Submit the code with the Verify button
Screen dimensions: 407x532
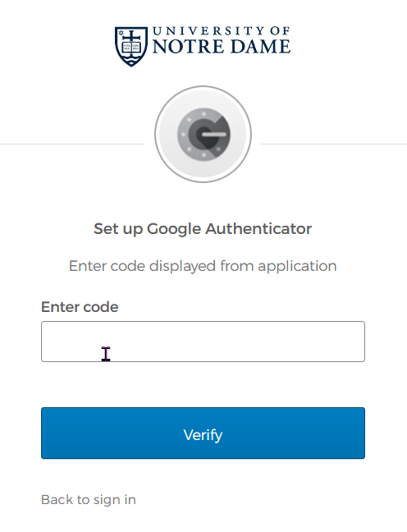click(203, 433)
